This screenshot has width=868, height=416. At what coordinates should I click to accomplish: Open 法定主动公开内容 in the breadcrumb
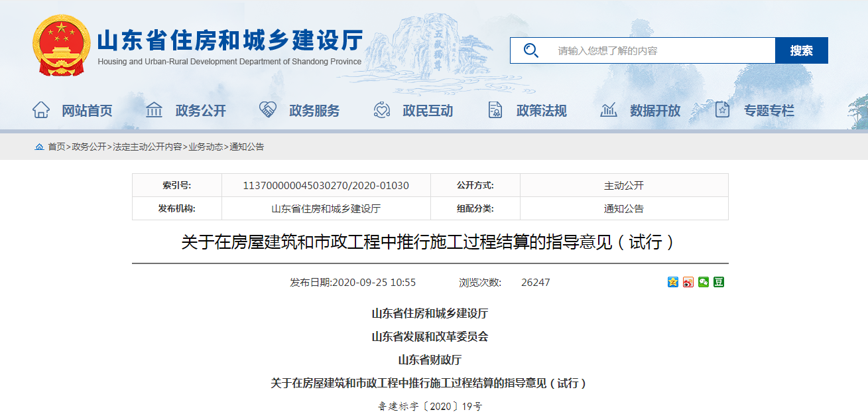click(147, 147)
